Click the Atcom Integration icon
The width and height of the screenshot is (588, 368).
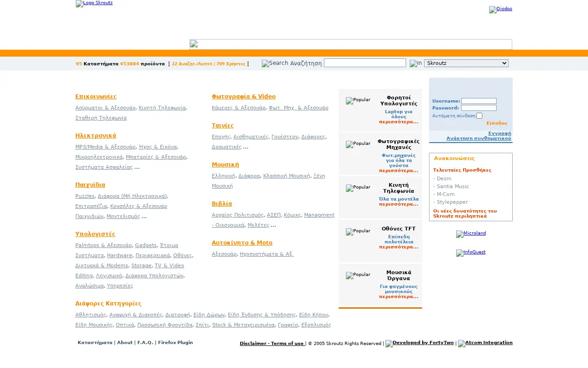coord(485,343)
